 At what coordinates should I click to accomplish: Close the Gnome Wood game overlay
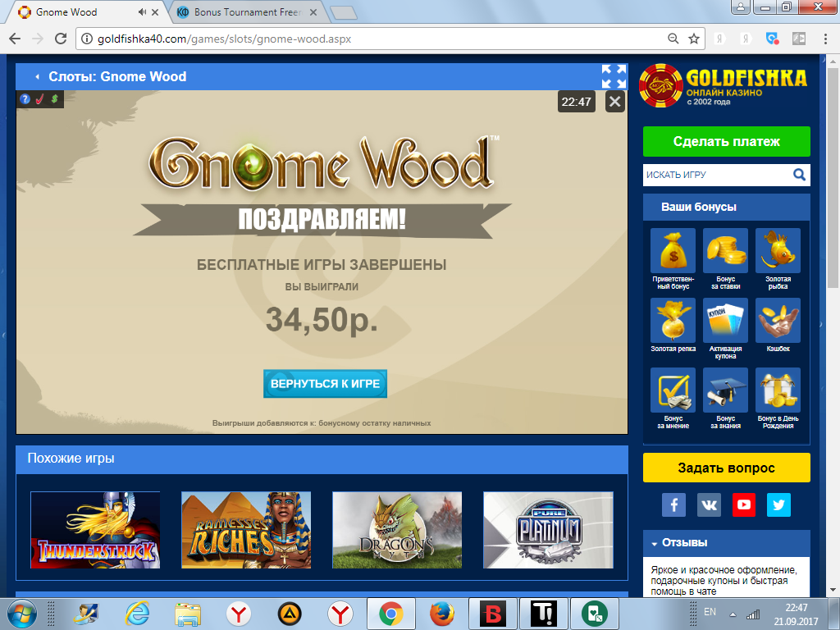(615, 101)
